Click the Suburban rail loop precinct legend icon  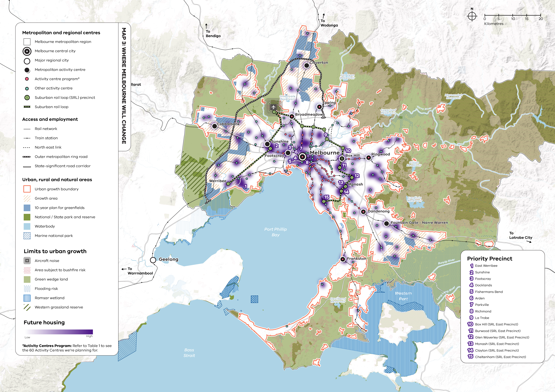coord(27,98)
